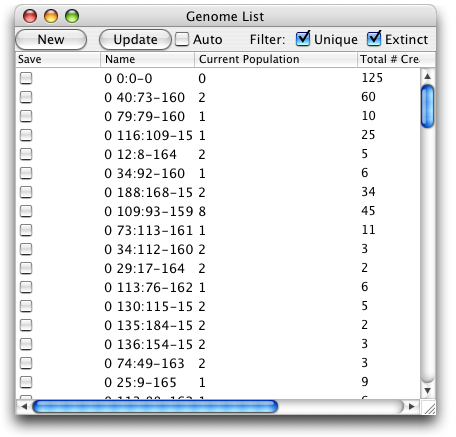Select genome name 0 73:113-161
This screenshot has height=437, width=456.
point(148,231)
